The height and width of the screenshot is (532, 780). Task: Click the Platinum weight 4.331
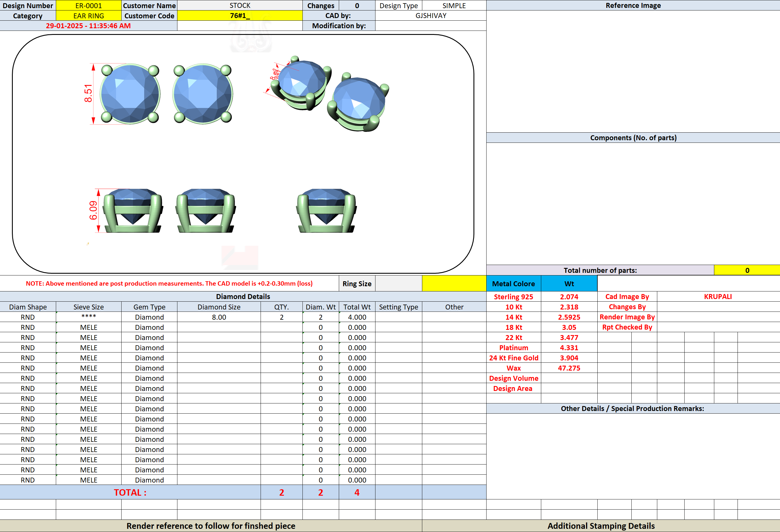click(x=569, y=348)
